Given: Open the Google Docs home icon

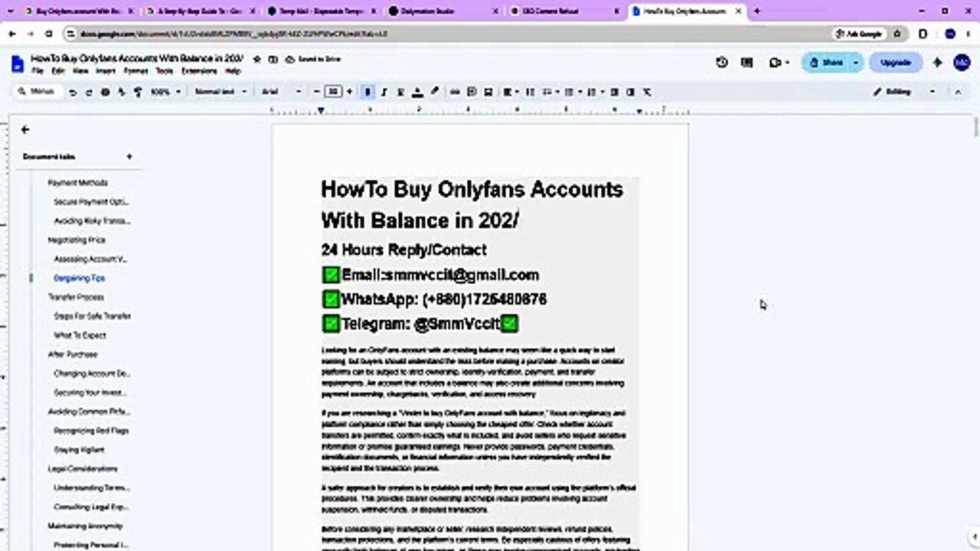Looking at the screenshot, I should 18,64.
